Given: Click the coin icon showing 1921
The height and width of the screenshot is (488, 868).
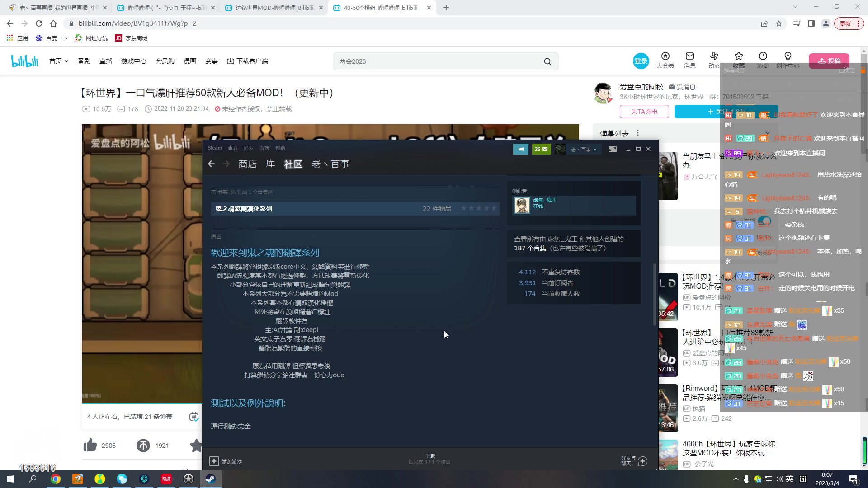Looking at the screenshot, I should [x=143, y=446].
